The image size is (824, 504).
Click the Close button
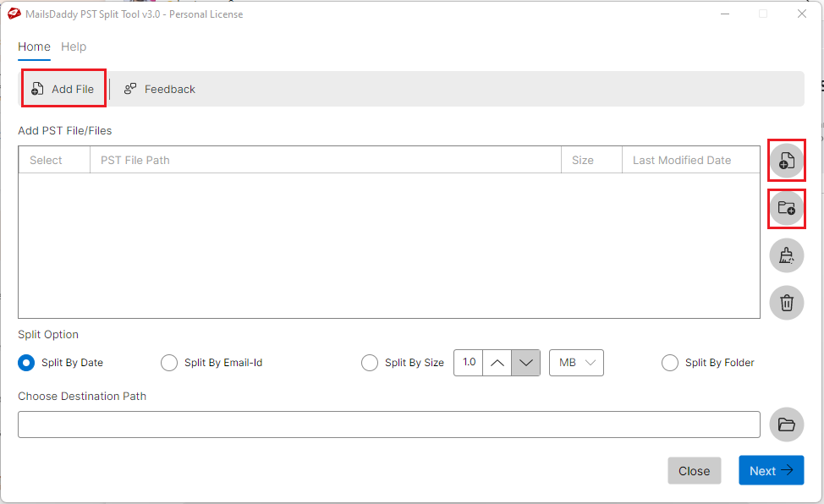(x=695, y=471)
